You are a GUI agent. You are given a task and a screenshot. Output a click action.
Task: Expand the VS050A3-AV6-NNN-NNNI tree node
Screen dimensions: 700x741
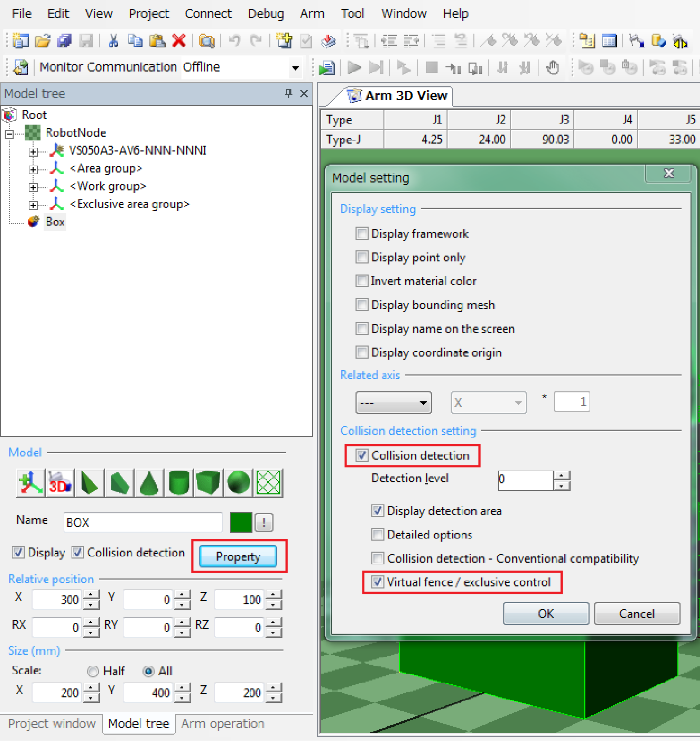click(x=33, y=151)
